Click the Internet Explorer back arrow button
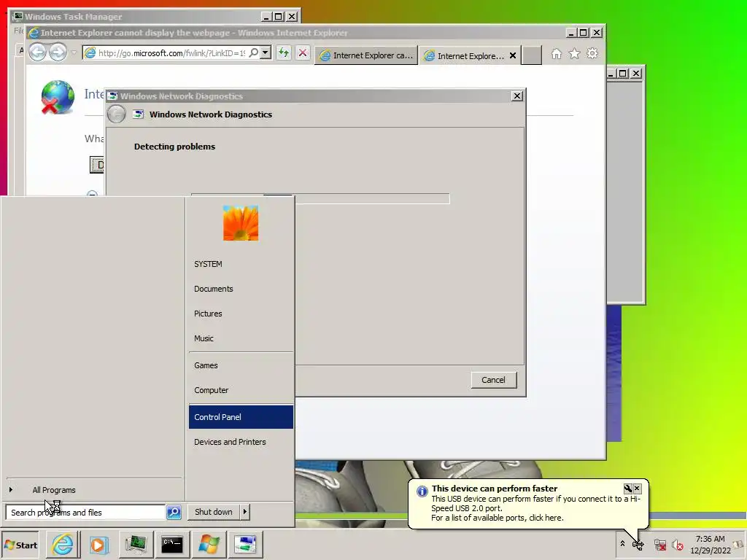 (38, 52)
